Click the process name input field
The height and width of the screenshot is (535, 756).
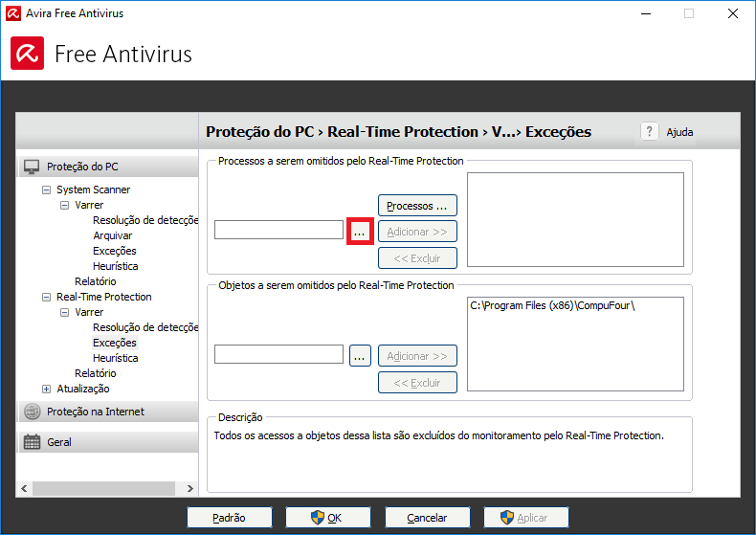[278, 230]
